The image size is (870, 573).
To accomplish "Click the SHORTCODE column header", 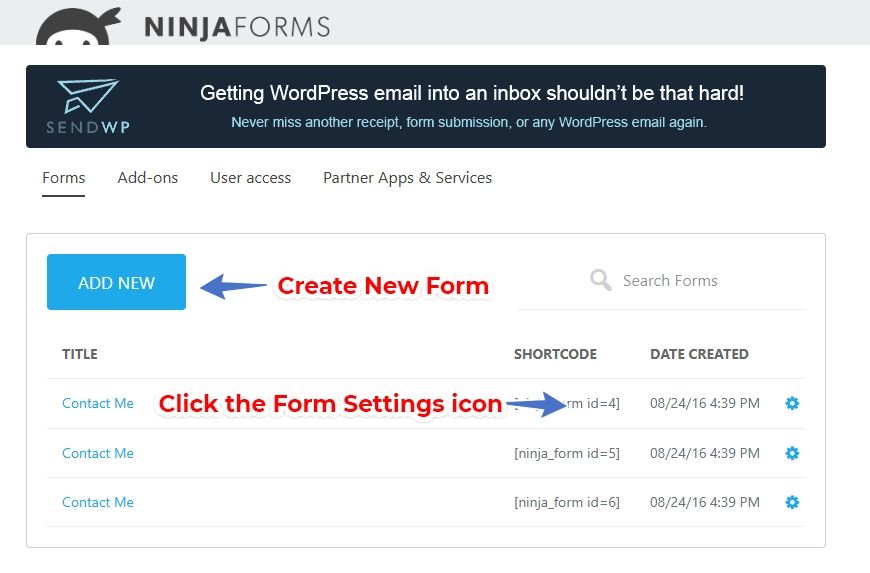I will (555, 354).
